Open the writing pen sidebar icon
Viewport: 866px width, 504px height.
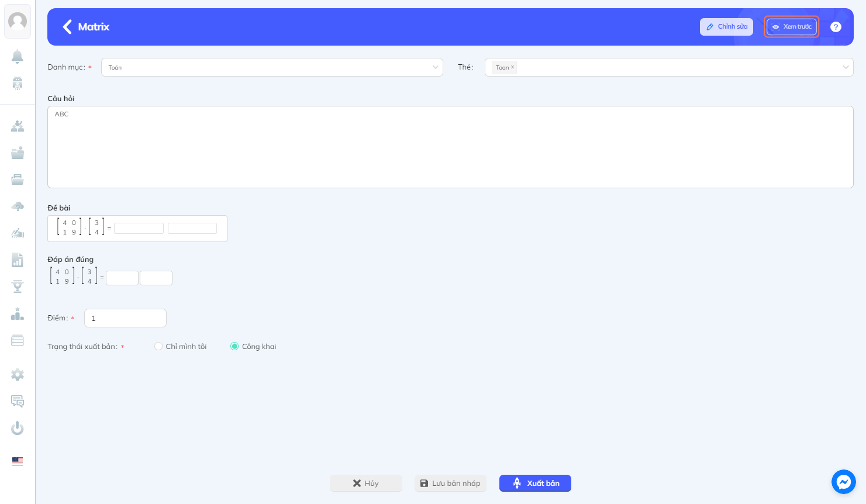[18, 233]
